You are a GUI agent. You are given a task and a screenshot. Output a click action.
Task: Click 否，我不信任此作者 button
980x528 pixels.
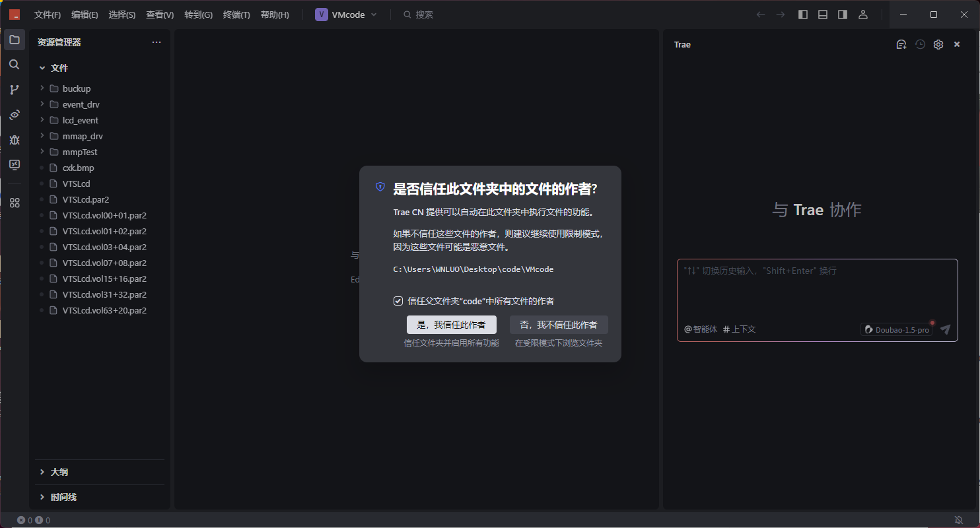(x=559, y=325)
